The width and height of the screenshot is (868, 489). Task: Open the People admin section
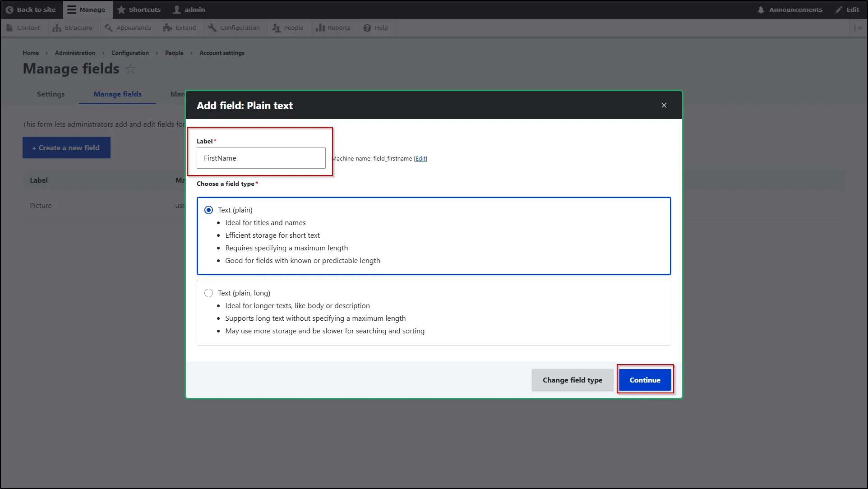[x=288, y=28]
